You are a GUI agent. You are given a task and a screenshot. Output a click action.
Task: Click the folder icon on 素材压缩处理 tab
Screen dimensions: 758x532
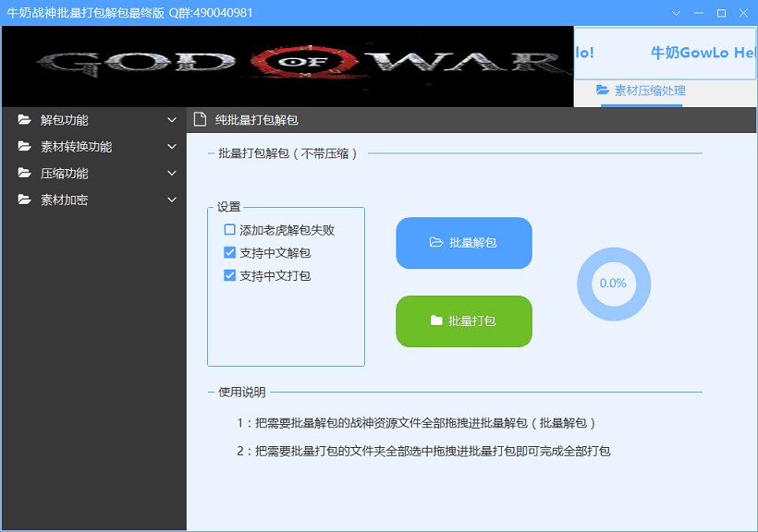tap(603, 90)
